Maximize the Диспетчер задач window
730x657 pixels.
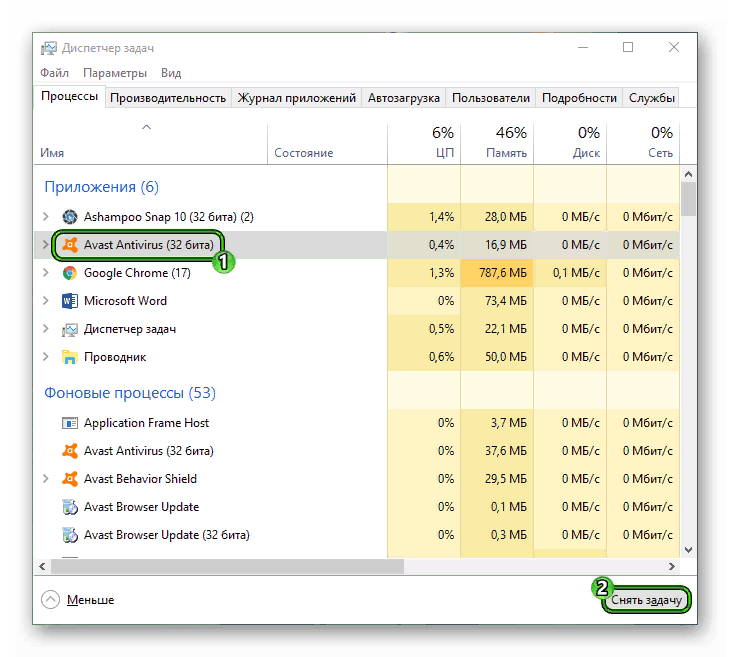[628, 47]
